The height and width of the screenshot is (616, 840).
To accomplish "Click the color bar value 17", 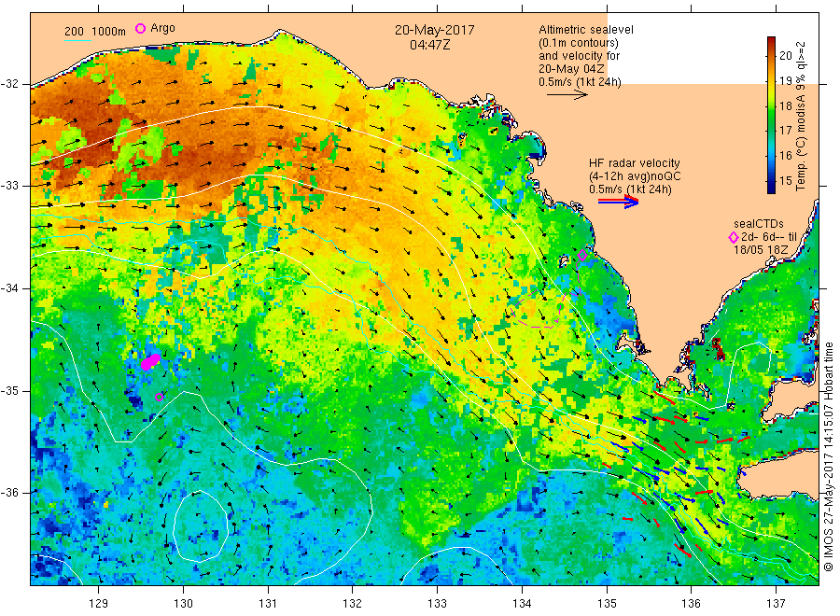I will tap(785, 130).
